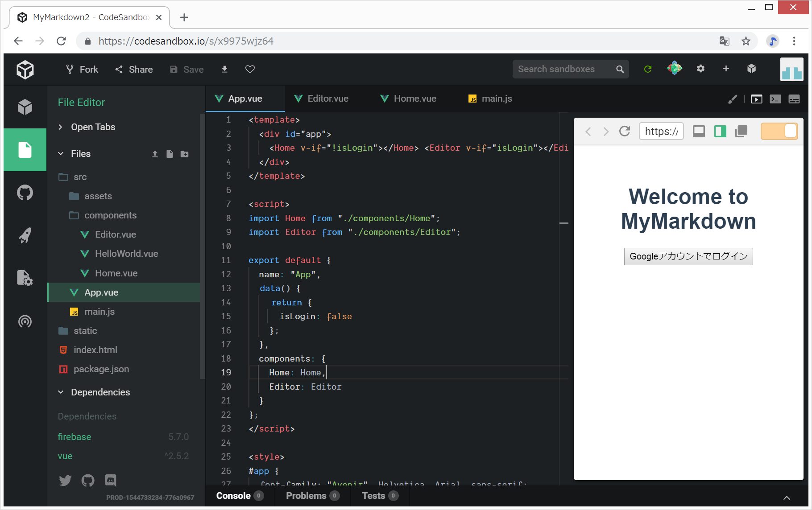The height and width of the screenshot is (510, 812).
Task: Collapse the Dependencies section
Action: tap(100, 392)
